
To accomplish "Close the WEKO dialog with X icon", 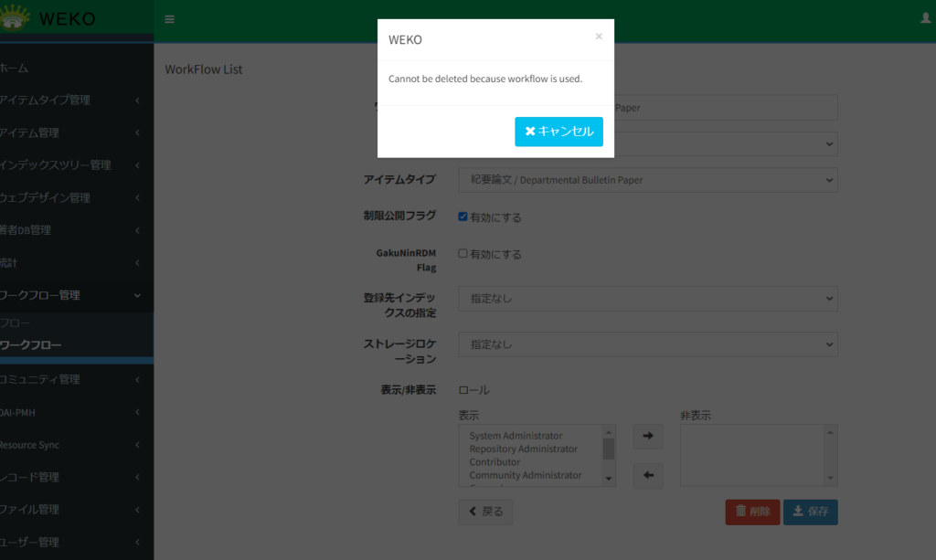I will 599,37.
